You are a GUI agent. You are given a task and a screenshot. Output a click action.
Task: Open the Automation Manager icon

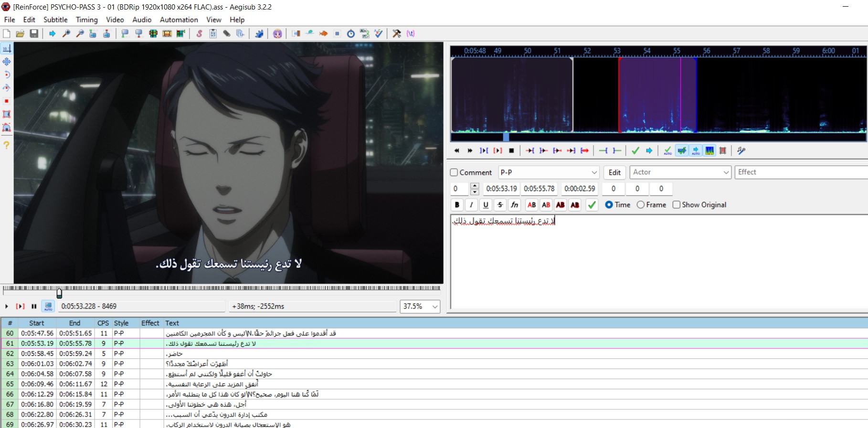pyautogui.click(x=259, y=33)
